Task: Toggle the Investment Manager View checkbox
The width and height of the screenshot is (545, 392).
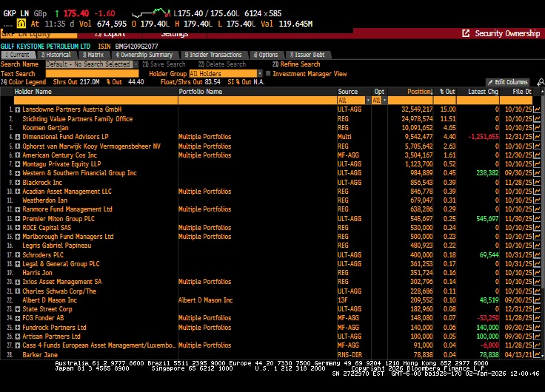Action: (x=268, y=74)
